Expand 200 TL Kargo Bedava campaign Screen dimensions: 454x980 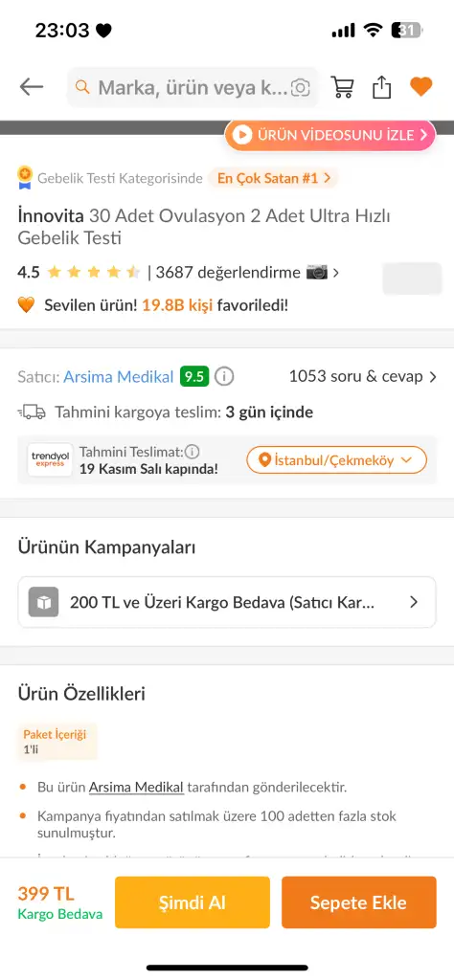(x=227, y=602)
